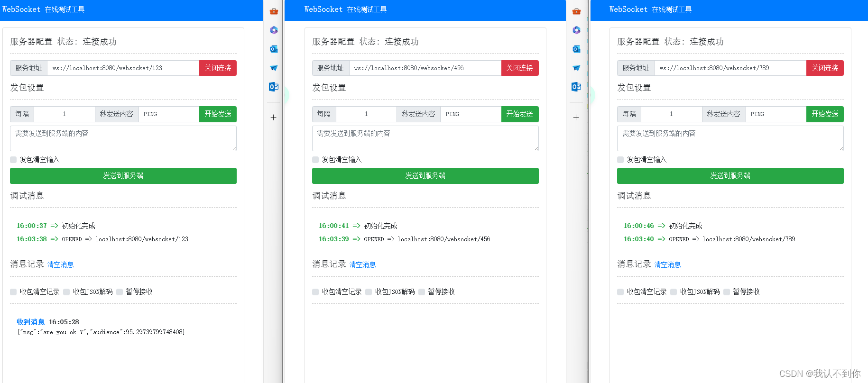Click log line OPENED localhost:8080/websocket/456
Viewport: 868px width, 383px height.
click(x=405, y=239)
